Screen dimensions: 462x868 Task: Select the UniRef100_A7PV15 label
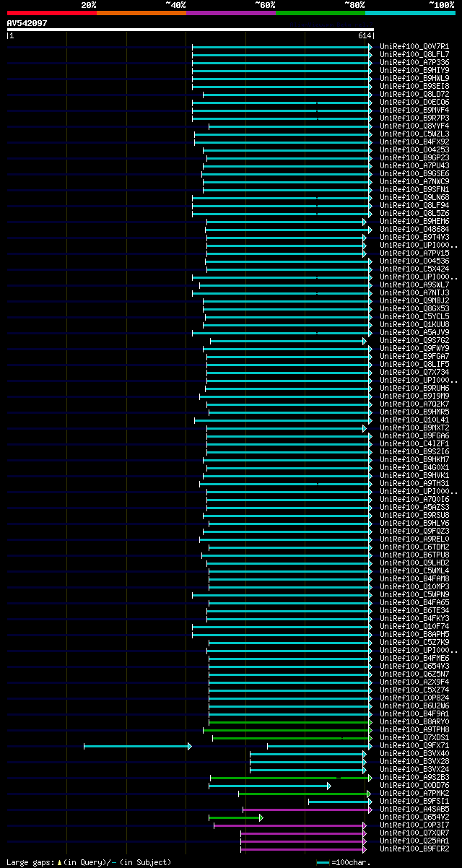click(414, 253)
